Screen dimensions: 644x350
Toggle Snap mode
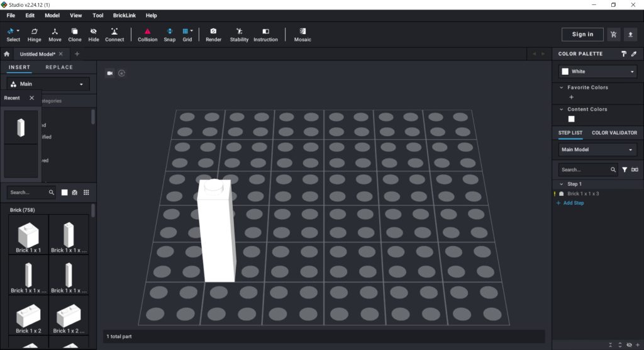169,35
